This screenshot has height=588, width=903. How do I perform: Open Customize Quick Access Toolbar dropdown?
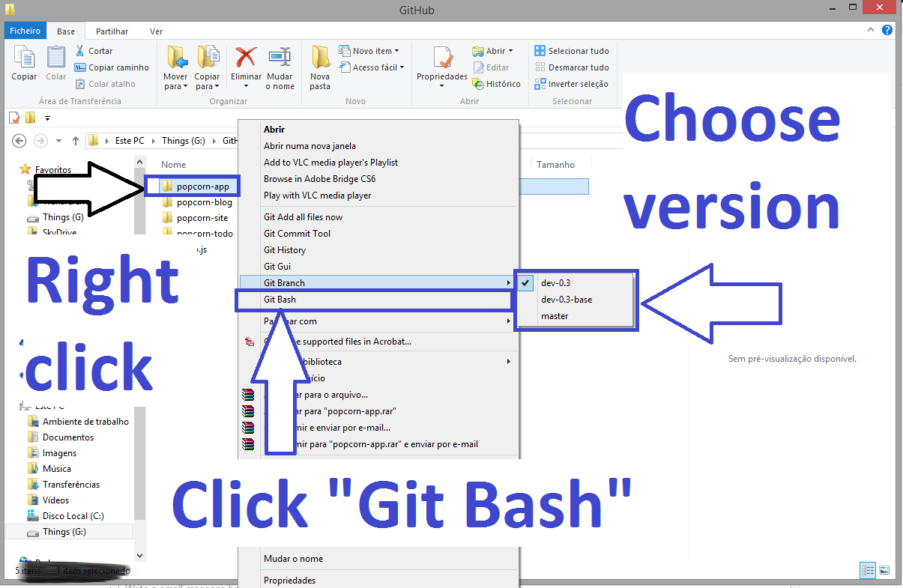(48, 118)
